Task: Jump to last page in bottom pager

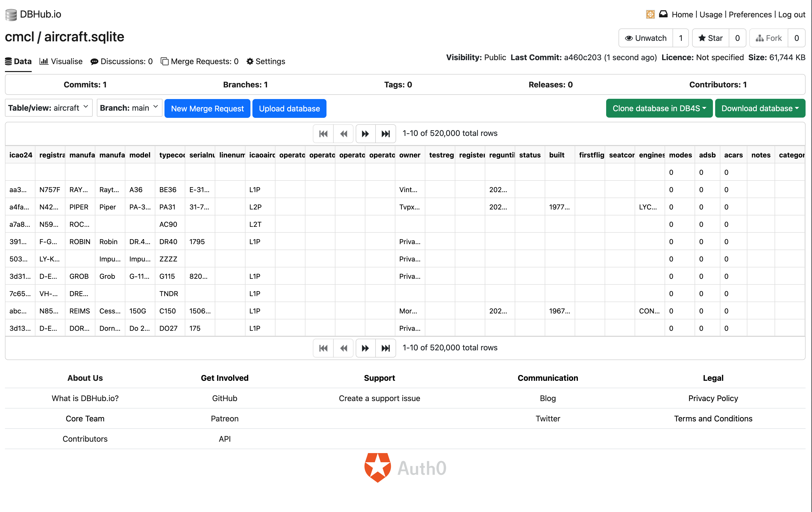Action: tap(385, 348)
